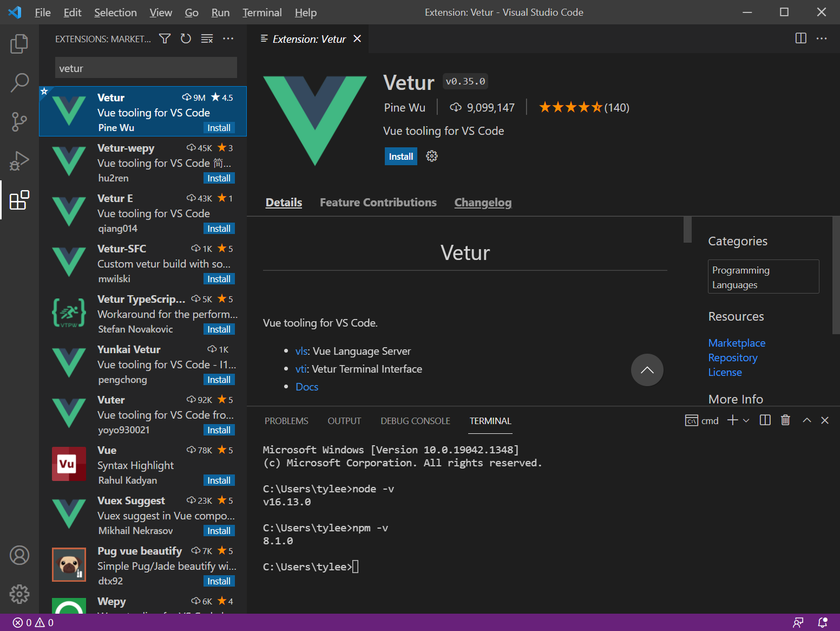The width and height of the screenshot is (840, 631).
Task: Create a new terminal with plus icon
Action: point(732,420)
